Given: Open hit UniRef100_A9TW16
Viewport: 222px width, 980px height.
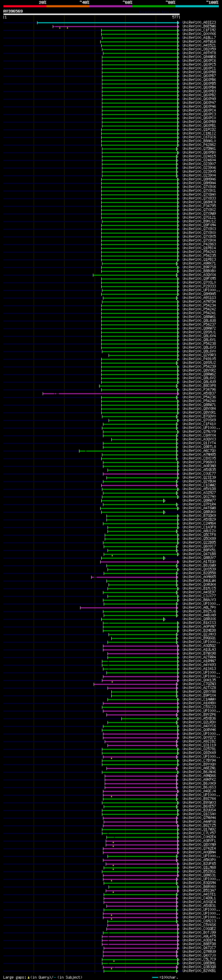Looking at the screenshot, I should point(199,42).
